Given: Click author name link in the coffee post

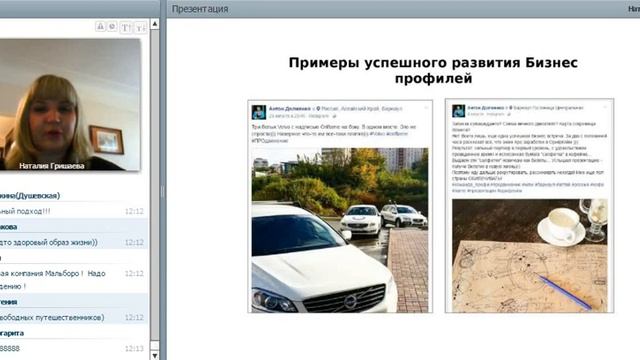Looking at the screenshot, I should pos(486,108).
